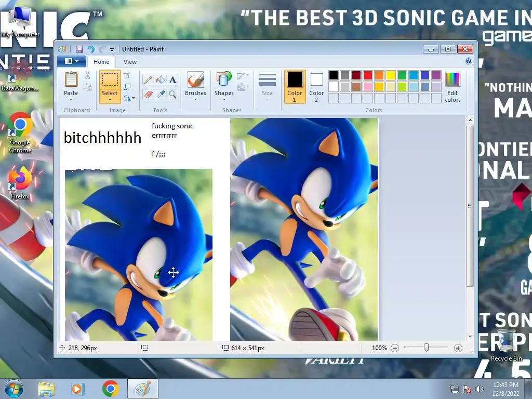Click the volume speaker tray icon
Viewport: 532px width, 399px height.
(480, 389)
